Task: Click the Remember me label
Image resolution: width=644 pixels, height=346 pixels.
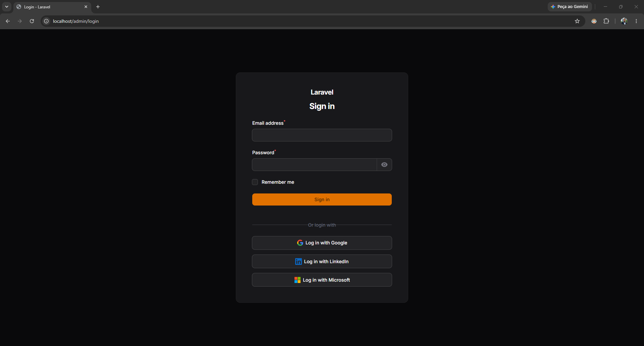Action: tap(278, 182)
